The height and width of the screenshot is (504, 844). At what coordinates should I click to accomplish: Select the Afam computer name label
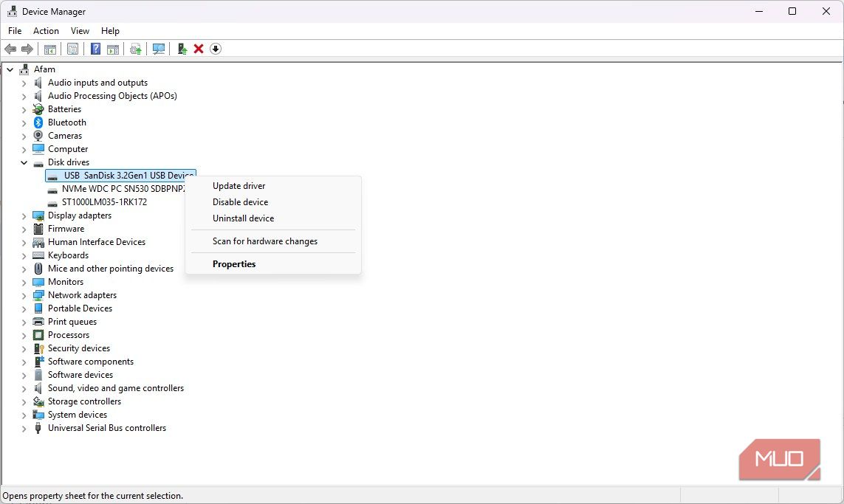[44, 69]
